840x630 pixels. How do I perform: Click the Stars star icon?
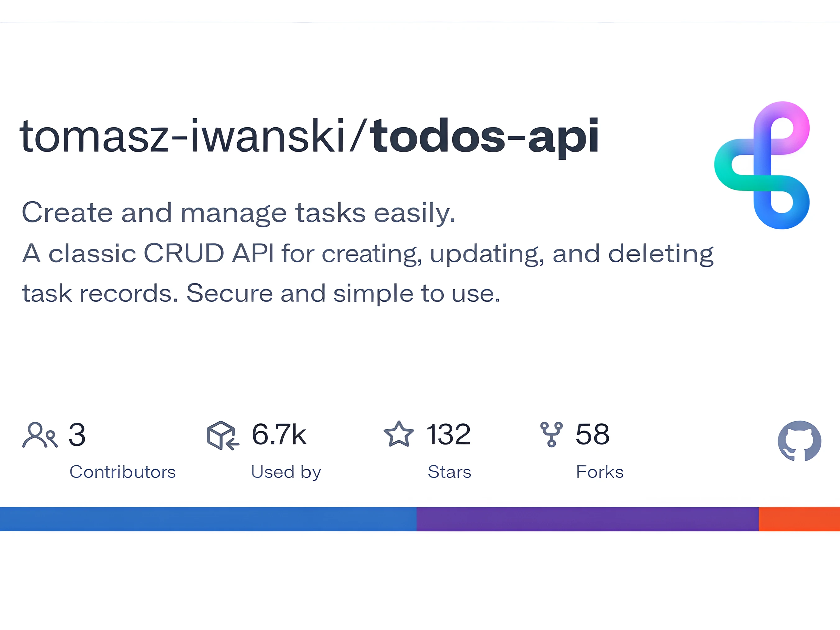click(398, 434)
